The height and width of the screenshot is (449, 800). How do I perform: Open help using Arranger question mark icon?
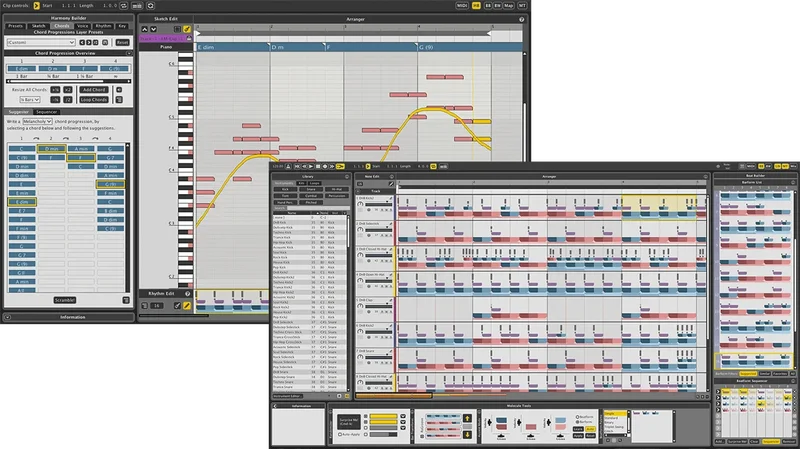click(521, 19)
